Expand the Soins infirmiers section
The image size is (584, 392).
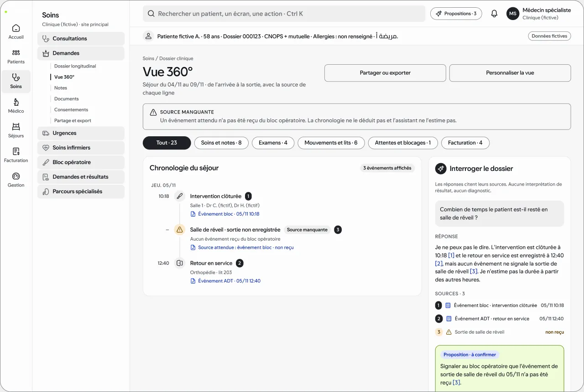point(81,148)
